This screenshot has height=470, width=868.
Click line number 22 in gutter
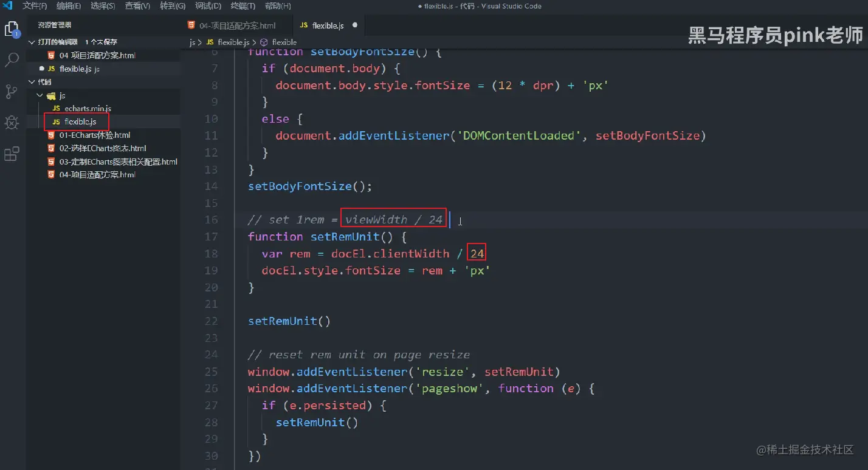click(x=211, y=321)
